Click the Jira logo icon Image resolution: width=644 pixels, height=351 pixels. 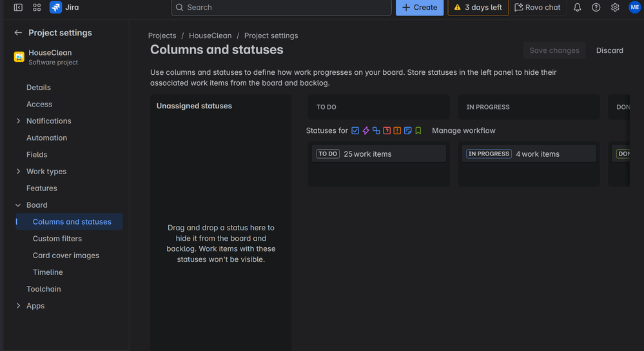tap(55, 7)
